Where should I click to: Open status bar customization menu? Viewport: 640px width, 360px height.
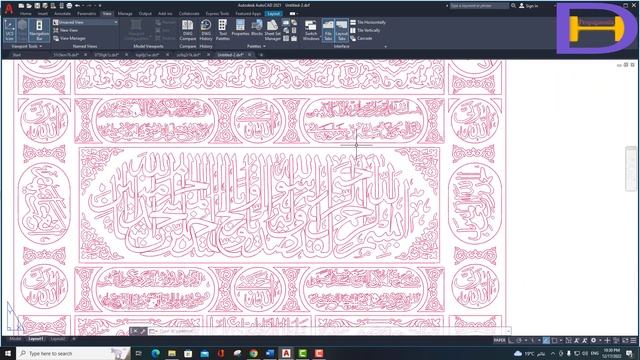[633, 340]
